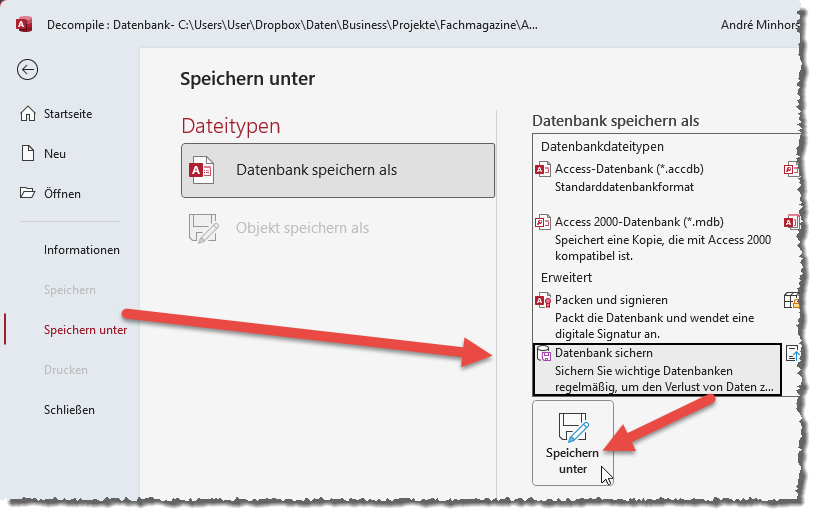Click the Erweitert group header
Screen dimensions: 818x519
coord(566,277)
